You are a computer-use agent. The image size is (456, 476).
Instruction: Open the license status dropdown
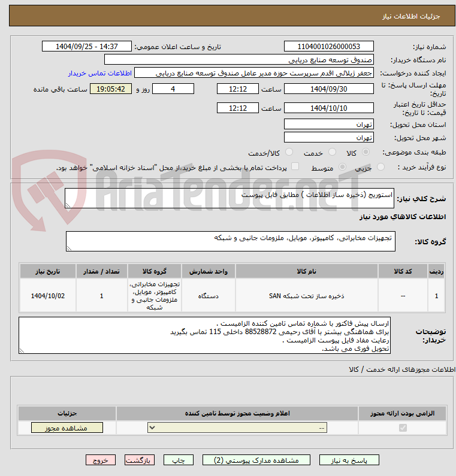coord(237,428)
